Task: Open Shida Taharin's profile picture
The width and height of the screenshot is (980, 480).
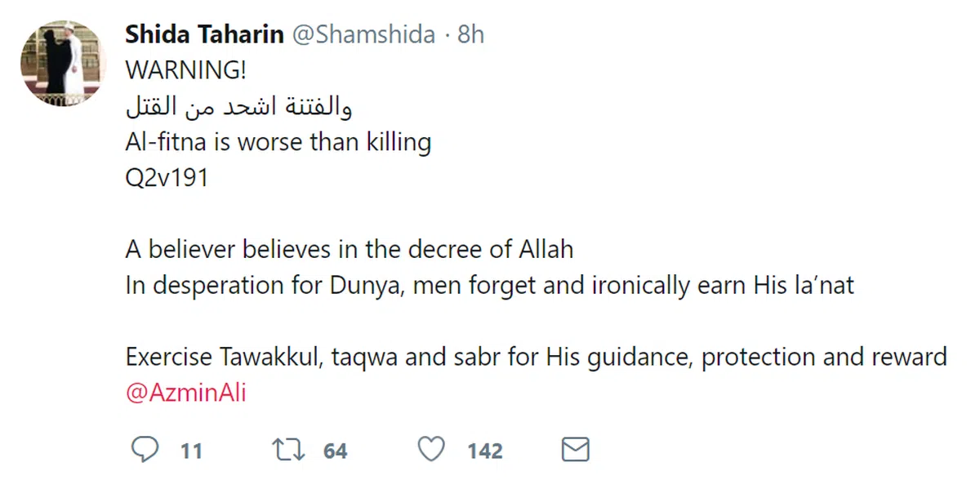Action: coord(63,63)
